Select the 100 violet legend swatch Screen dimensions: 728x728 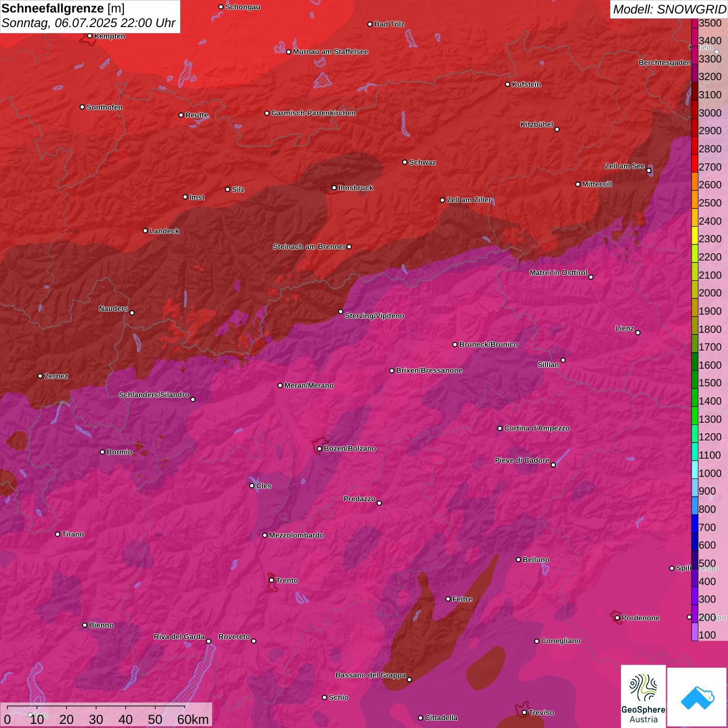tap(694, 632)
